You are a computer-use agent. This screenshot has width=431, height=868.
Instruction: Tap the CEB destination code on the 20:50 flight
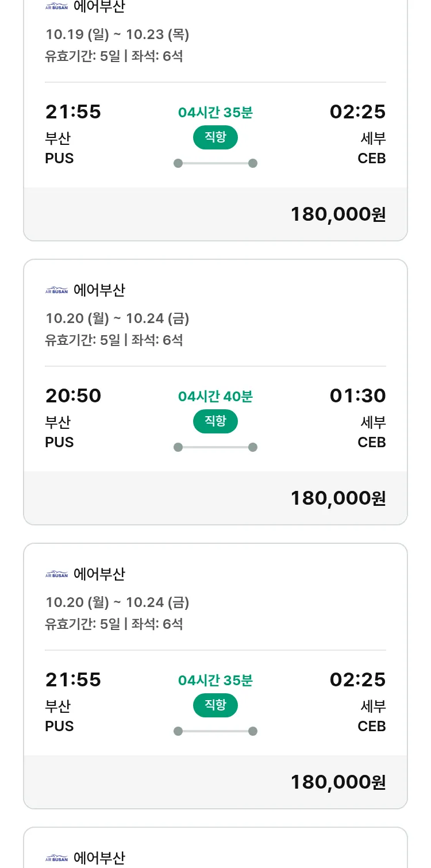371,442
